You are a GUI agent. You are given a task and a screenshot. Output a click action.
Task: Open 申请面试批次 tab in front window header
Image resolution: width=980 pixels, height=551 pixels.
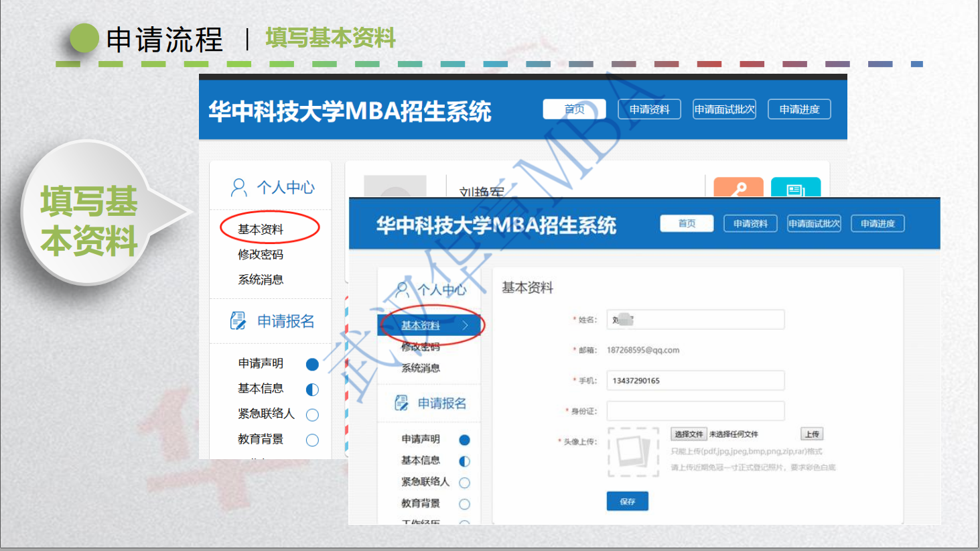click(x=814, y=223)
